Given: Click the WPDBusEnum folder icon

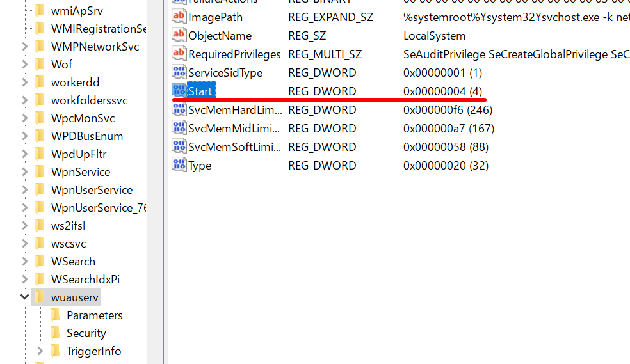Looking at the screenshot, I should 40,136.
